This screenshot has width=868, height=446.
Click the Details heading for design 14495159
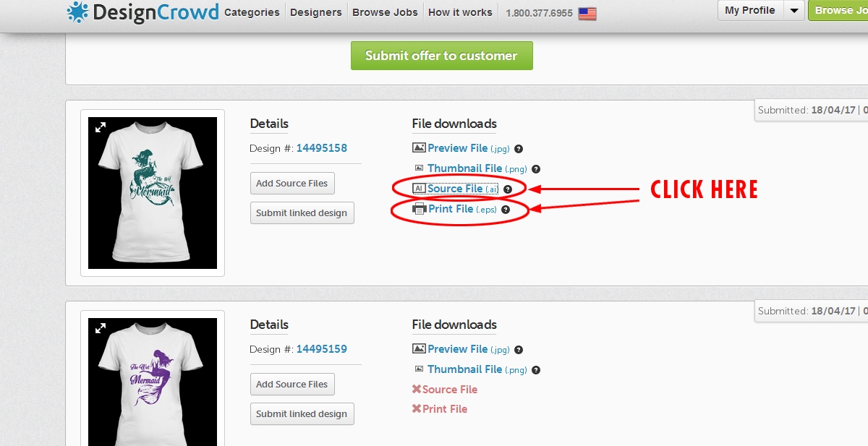(x=269, y=325)
